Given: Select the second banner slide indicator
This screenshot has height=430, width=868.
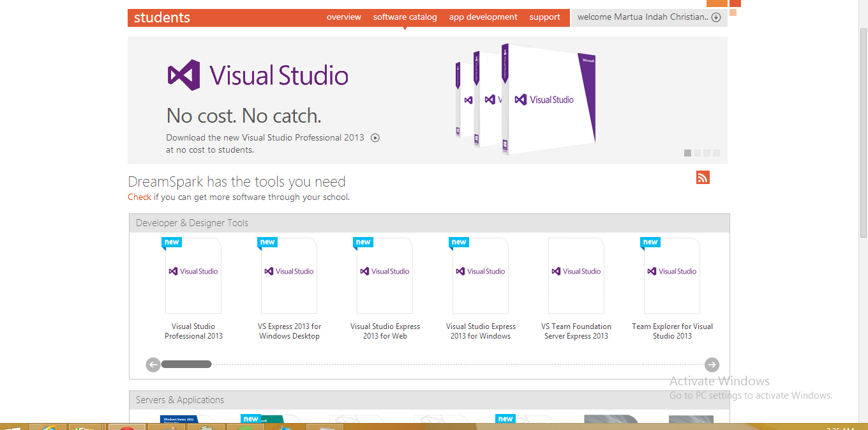Looking at the screenshot, I should tap(697, 153).
